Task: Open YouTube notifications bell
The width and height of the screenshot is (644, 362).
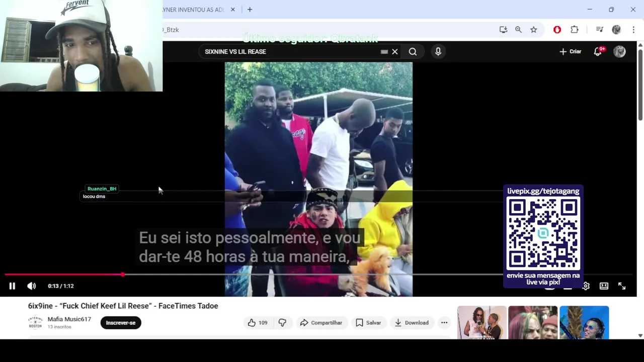Action: tap(598, 52)
